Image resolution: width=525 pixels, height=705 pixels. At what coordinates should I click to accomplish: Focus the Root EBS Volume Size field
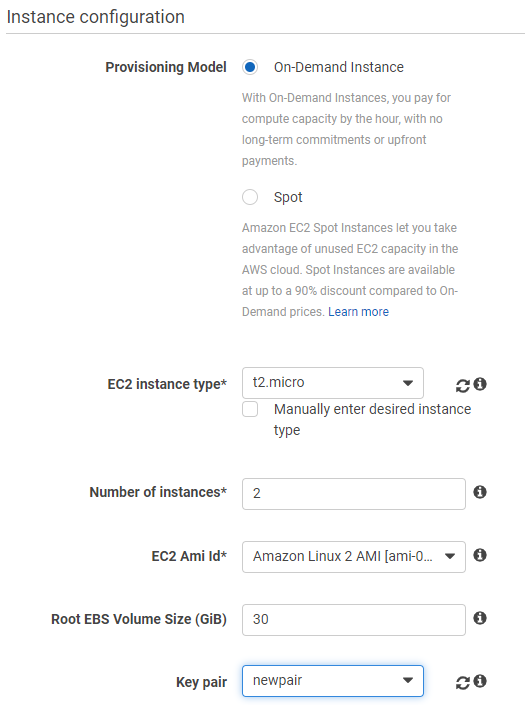(354, 620)
